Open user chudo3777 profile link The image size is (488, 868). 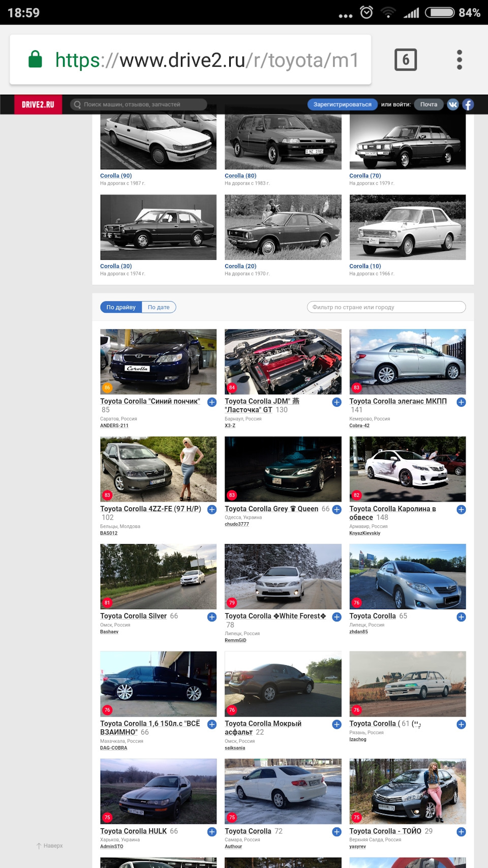pyautogui.click(x=237, y=524)
